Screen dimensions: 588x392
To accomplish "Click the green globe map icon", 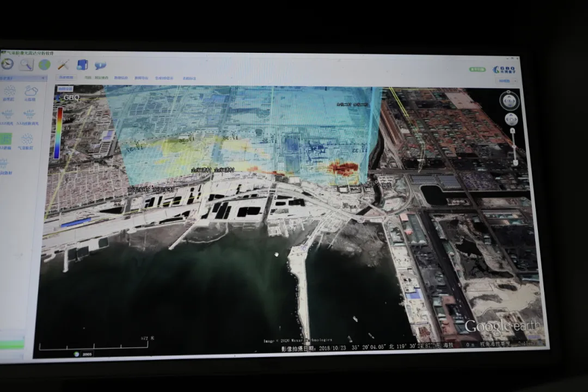I will [45, 65].
